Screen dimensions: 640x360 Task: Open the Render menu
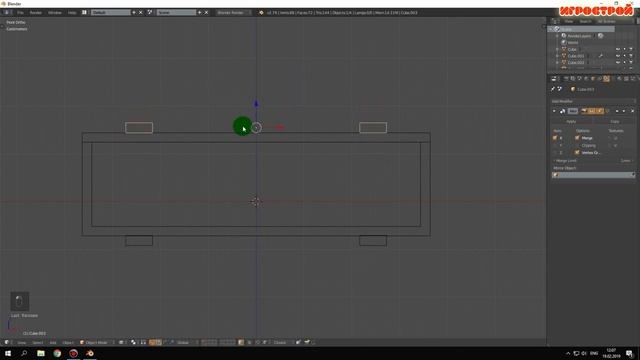point(36,13)
